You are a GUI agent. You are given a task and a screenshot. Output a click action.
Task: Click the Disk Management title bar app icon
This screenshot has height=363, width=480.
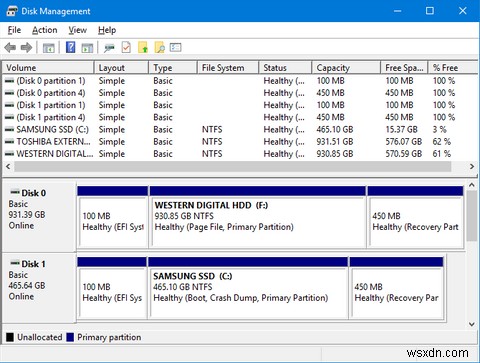(12, 11)
